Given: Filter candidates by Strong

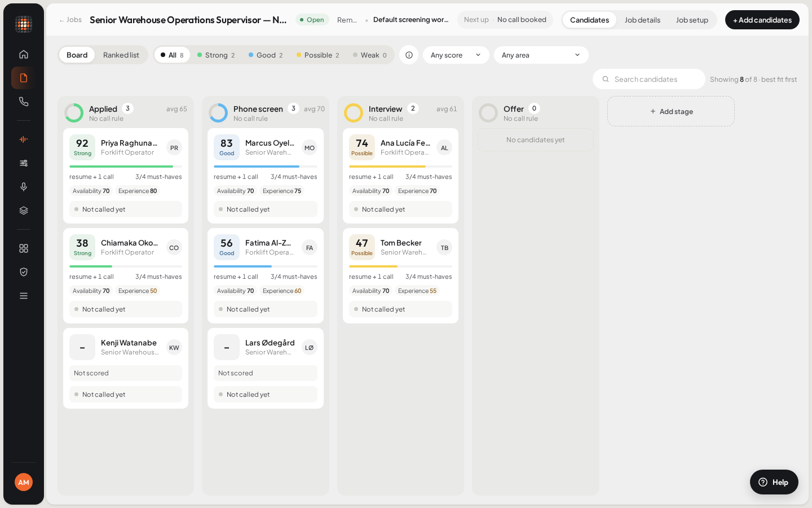Looking at the screenshot, I should pyautogui.click(x=216, y=55).
